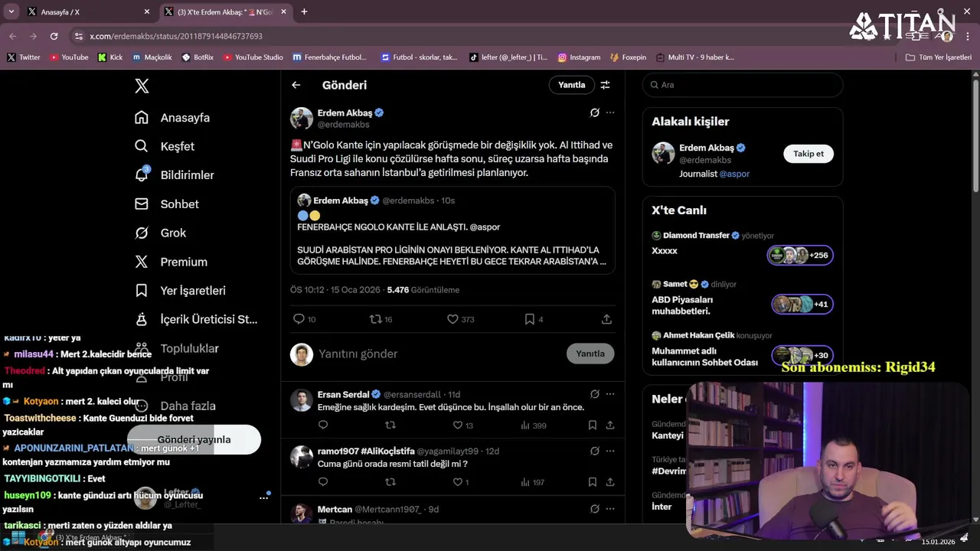
Task: Switch to Anasayfa / X browser tab
Action: [88, 11]
